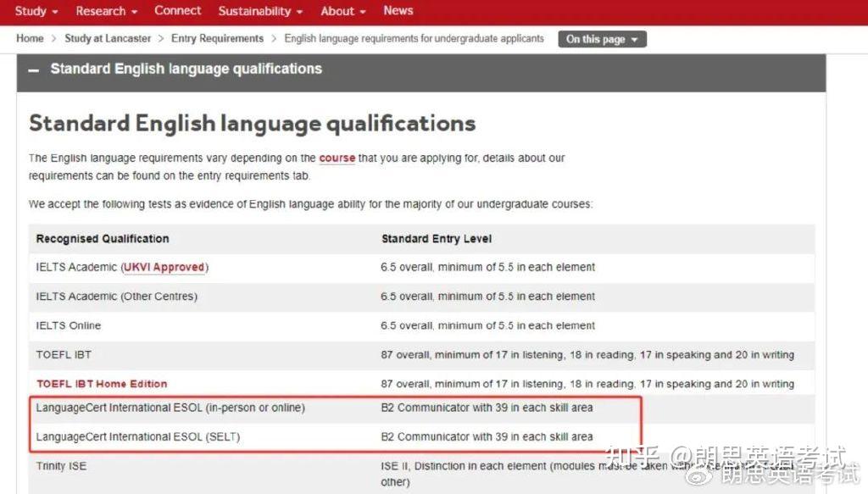Select the TOEFL IBT Home Edition row

(x=101, y=383)
